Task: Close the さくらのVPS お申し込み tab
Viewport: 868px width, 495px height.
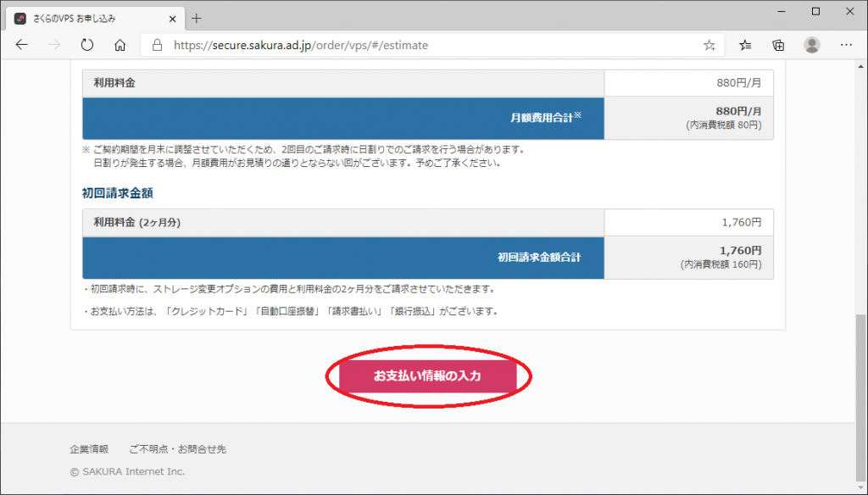Action: [x=173, y=18]
